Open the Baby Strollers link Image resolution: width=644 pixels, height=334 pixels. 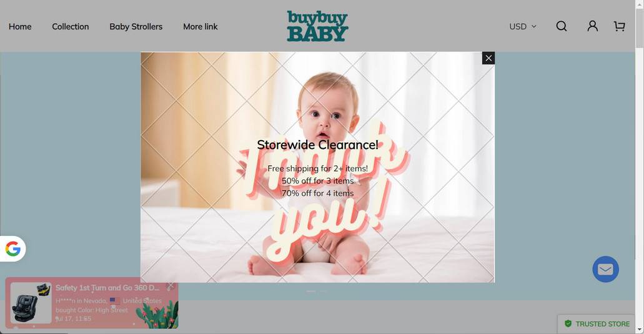[x=136, y=26]
